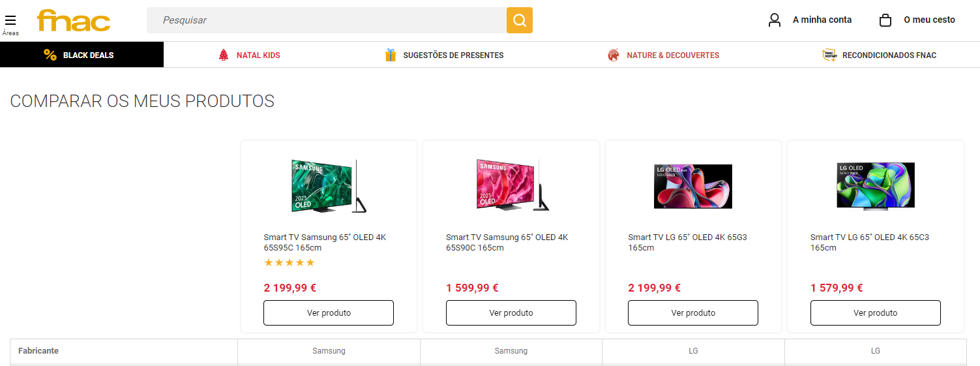This screenshot has height=366, width=980.
Task: Click the Nature & Decouvertes logo icon
Action: tap(614, 55)
